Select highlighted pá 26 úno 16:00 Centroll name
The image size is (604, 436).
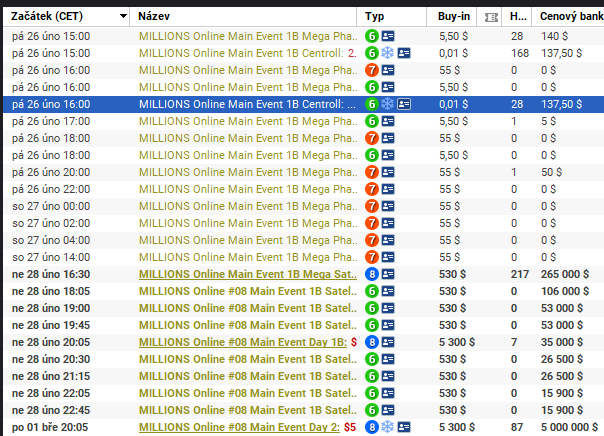click(247, 104)
